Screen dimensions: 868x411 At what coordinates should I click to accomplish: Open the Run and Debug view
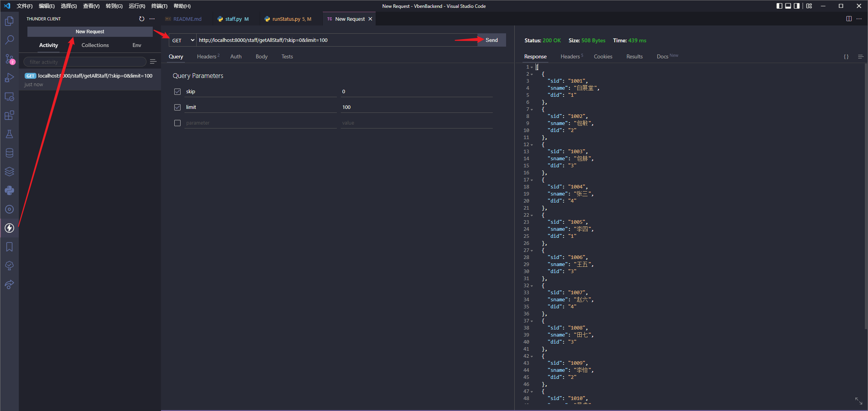9,78
